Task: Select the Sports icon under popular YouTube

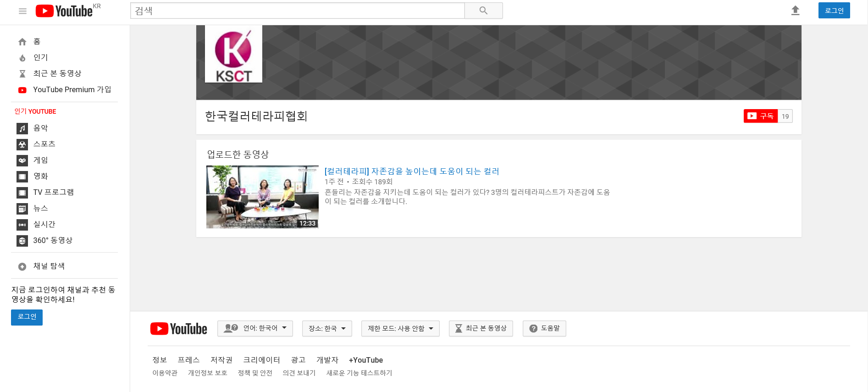Action: click(x=22, y=144)
